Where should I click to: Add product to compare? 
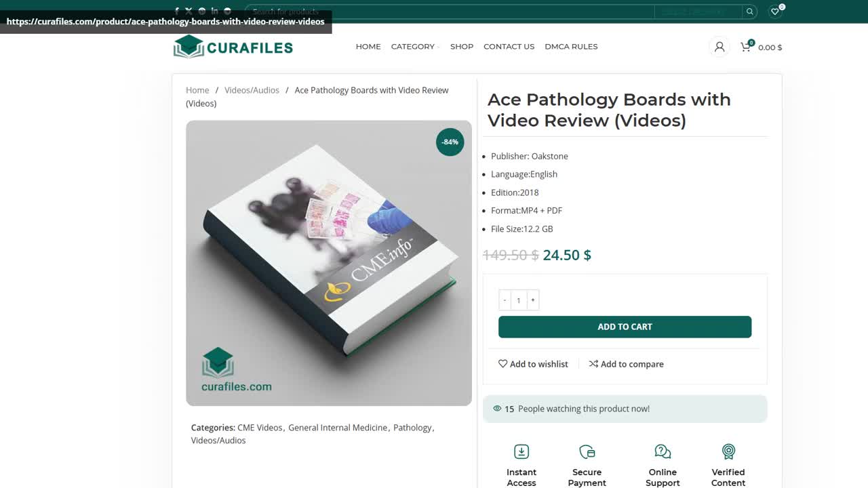[626, 364]
